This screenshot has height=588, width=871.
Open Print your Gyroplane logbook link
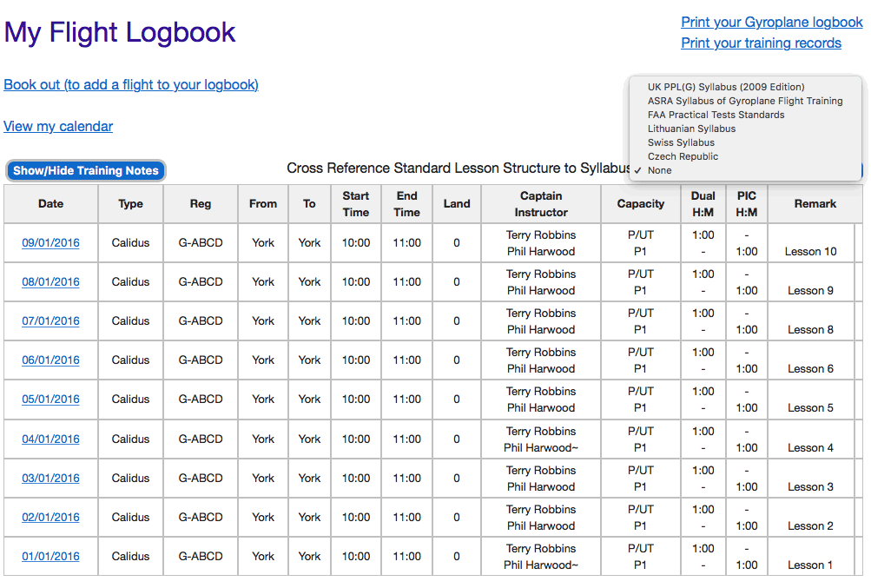771,23
